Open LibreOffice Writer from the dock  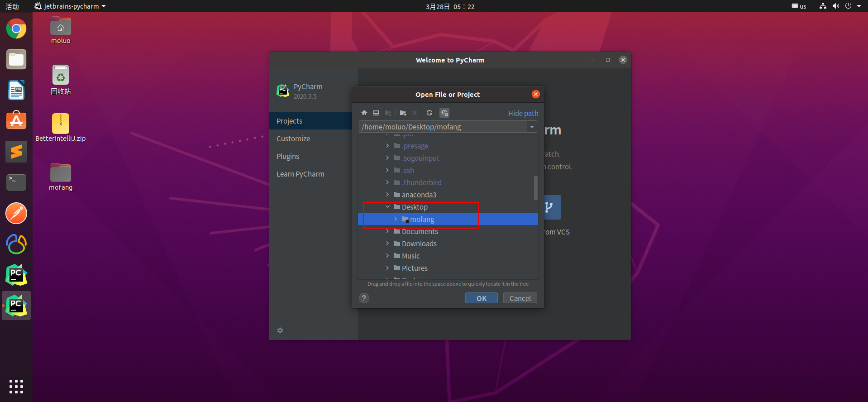[16, 91]
